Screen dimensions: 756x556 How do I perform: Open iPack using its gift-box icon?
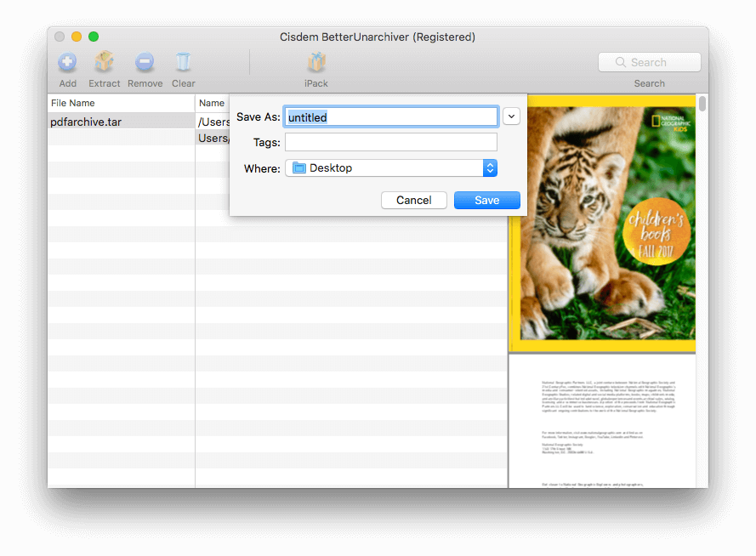click(315, 61)
